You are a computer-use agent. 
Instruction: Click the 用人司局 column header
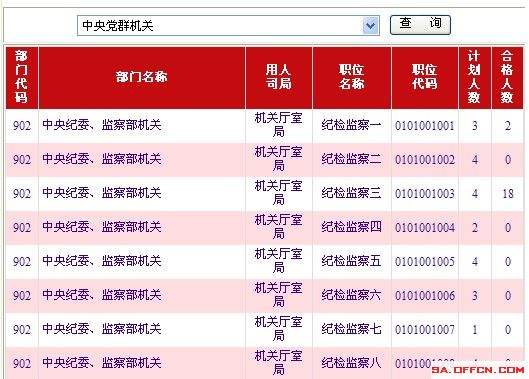pyautogui.click(x=279, y=78)
